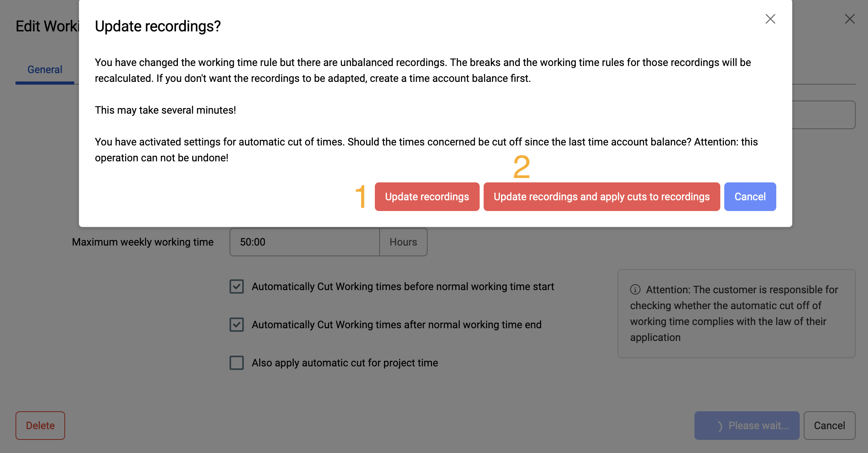Click the partially hidden input field beside the dialog

point(824,115)
